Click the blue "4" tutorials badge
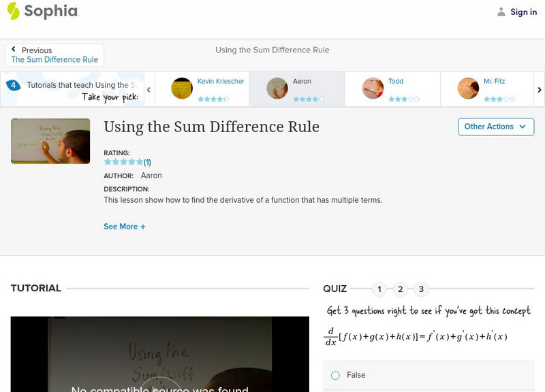This screenshot has height=392, width=545. coord(14,84)
